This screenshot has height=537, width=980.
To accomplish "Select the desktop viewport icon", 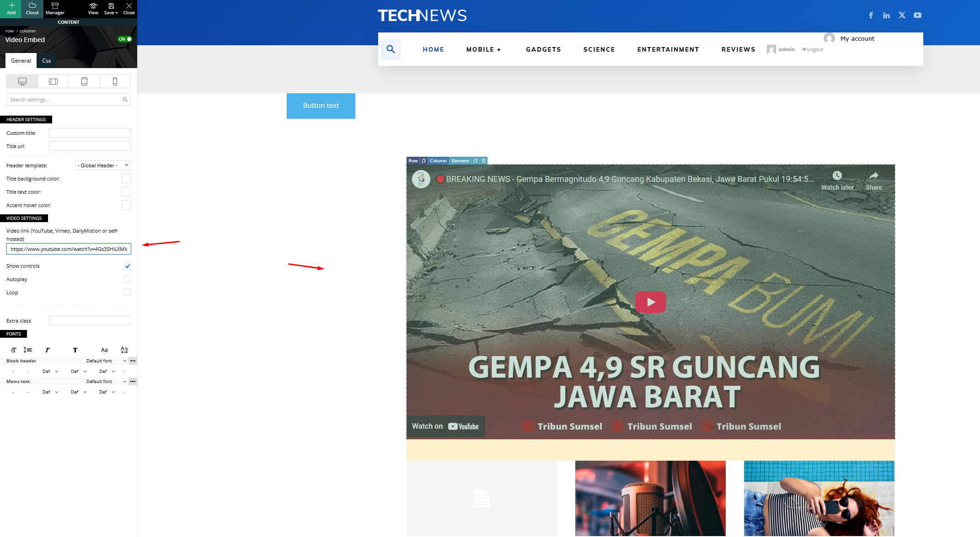I will pyautogui.click(x=22, y=81).
